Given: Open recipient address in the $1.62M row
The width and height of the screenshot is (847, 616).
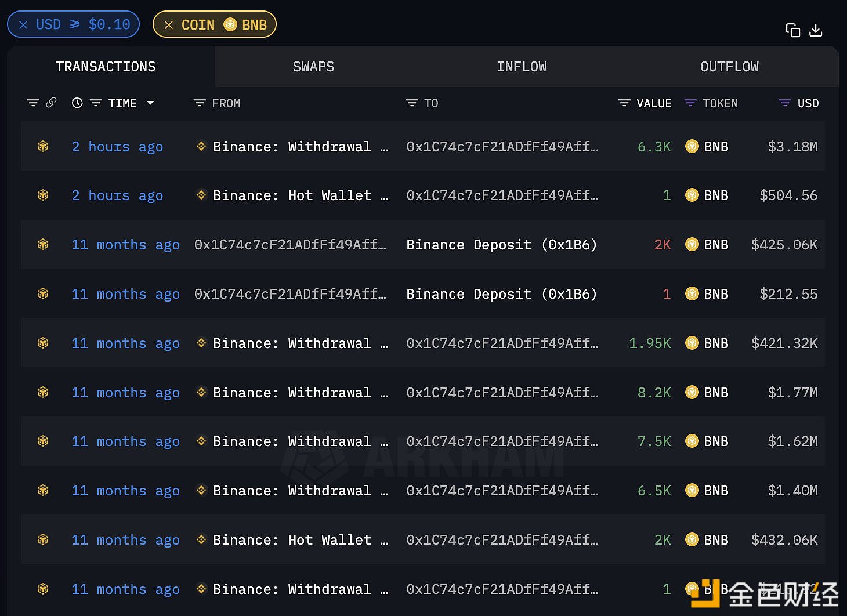Looking at the screenshot, I should point(502,441).
